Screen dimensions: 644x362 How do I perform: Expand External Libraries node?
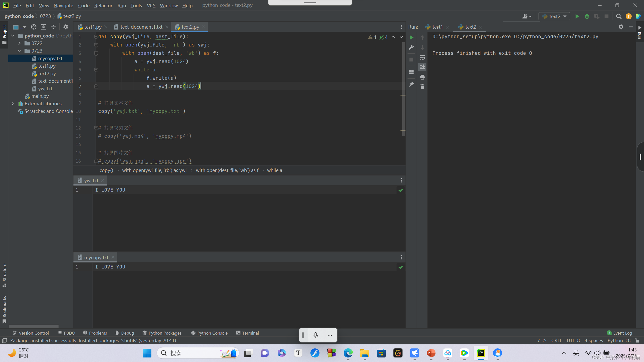click(x=13, y=104)
